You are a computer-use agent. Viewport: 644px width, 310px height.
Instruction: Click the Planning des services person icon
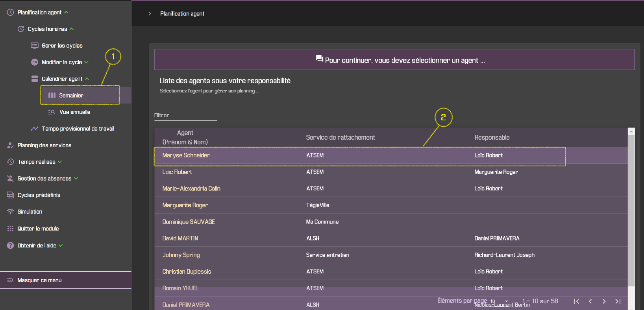(11, 145)
